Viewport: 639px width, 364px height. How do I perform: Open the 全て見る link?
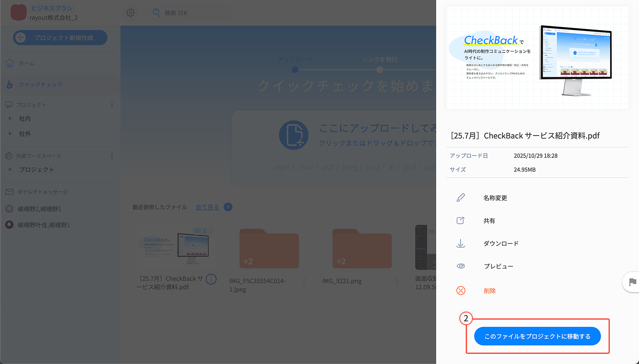(207, 207)
